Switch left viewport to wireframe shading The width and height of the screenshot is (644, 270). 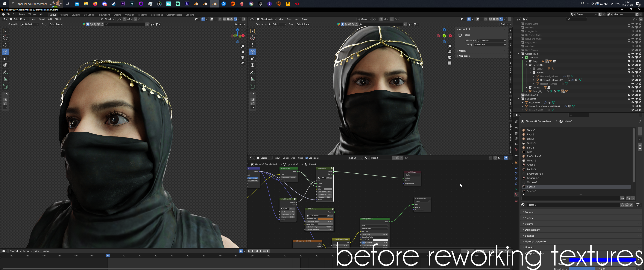[224, 19]
